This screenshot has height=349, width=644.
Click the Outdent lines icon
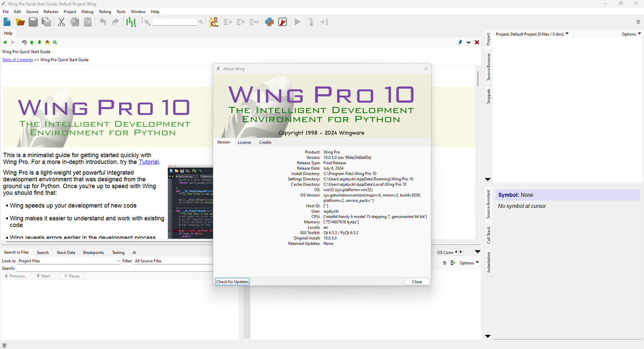[240, 22]
